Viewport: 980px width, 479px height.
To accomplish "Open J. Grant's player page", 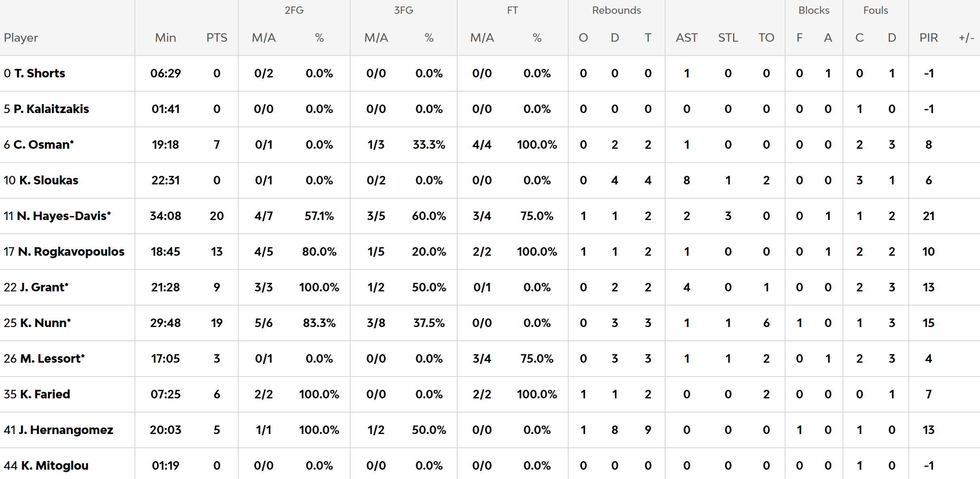I will [44, 287].
